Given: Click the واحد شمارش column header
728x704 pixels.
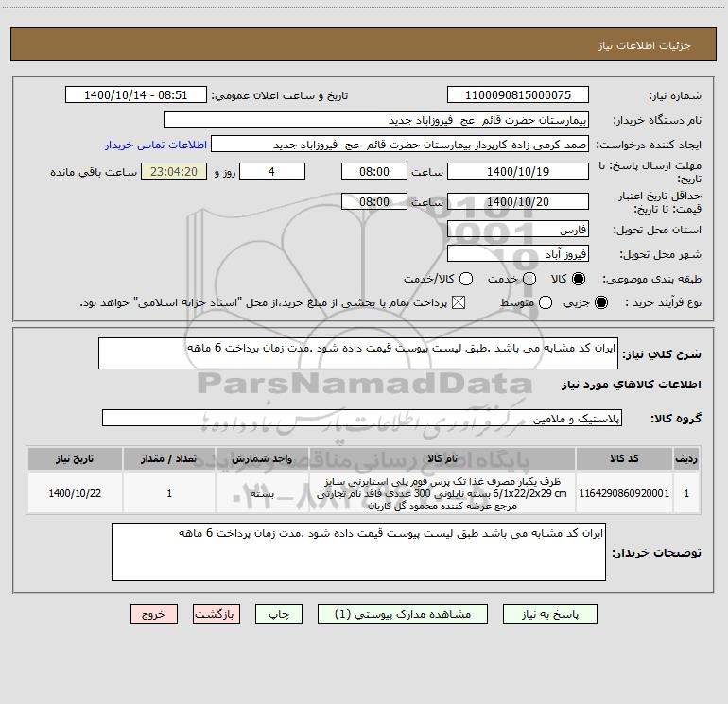Looking at the screenshot, I should (262, 458).
